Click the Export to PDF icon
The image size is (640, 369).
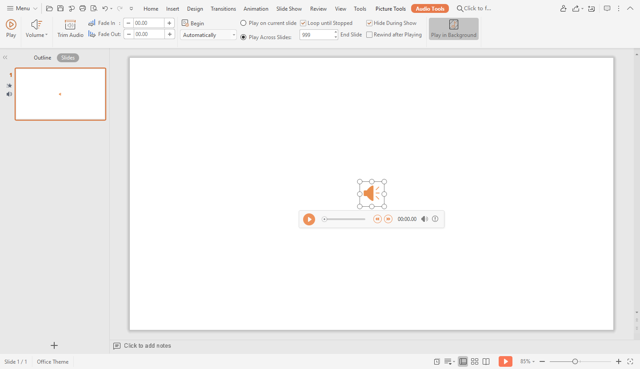tap(71, 9)
